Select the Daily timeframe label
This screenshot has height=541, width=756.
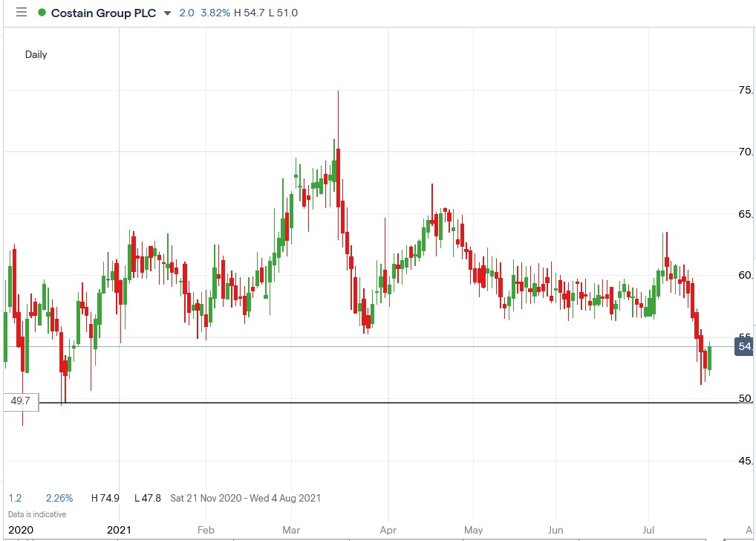click(35, 54)
